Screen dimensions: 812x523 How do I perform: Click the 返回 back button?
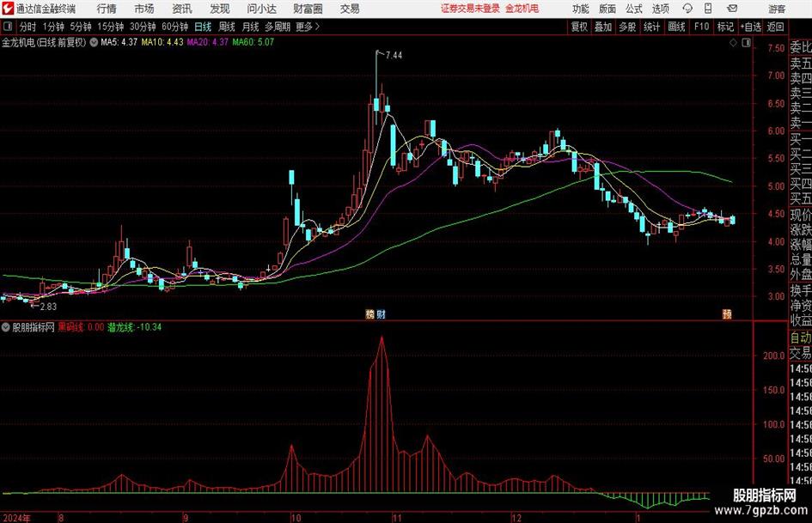[x=775, y=27]
